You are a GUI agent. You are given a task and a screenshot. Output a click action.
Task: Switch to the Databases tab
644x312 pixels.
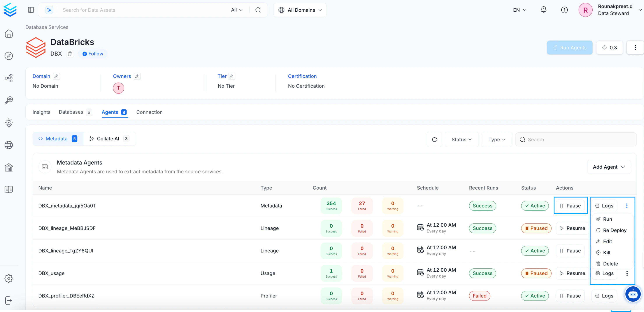click(x=75, y=112)
